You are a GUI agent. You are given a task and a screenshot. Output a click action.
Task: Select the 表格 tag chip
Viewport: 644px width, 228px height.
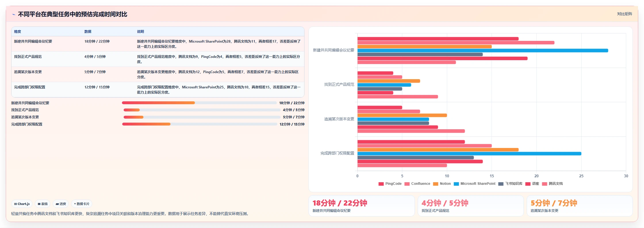43,204
